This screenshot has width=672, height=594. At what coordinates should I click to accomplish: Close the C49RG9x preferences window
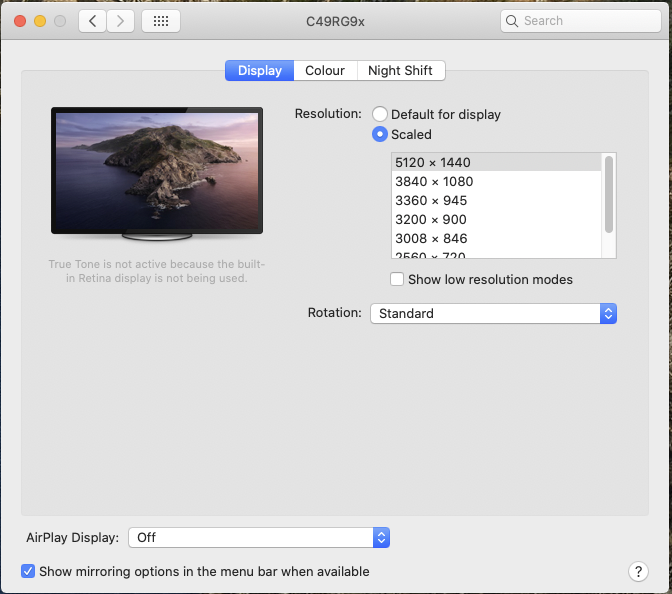tap(20, 21)
